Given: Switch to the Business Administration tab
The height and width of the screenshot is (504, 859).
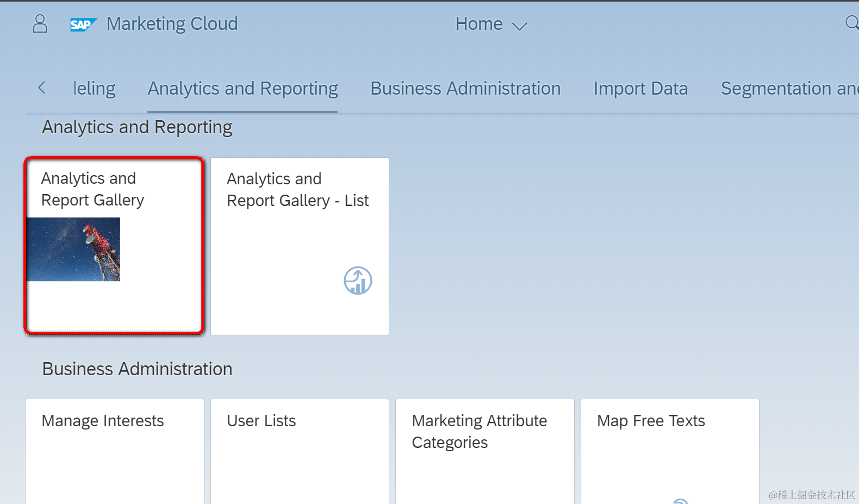Looking at the screenshot, I should (x=465, y=89).
